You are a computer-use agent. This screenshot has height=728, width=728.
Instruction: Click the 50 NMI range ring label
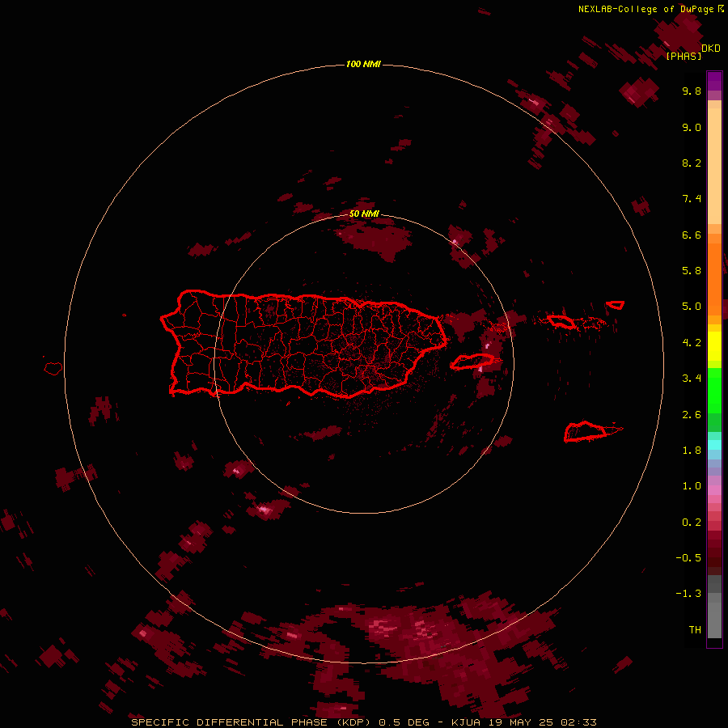364,214
